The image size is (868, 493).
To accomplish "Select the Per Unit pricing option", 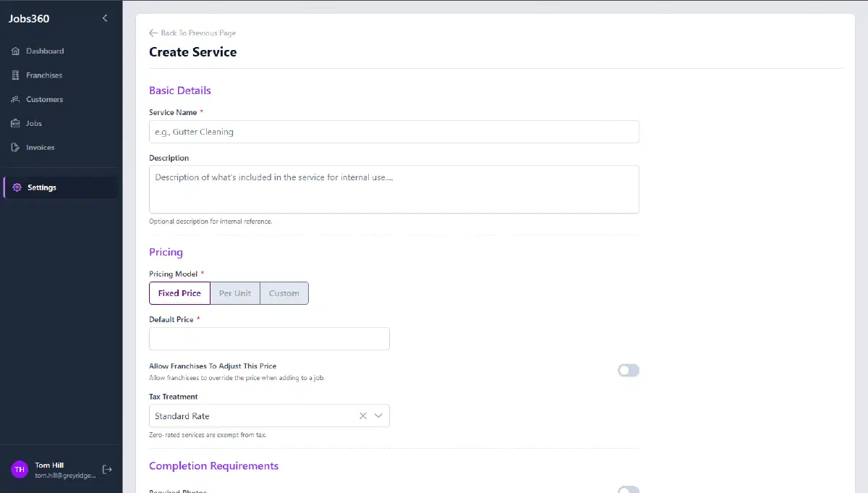I will pos(234,293).
